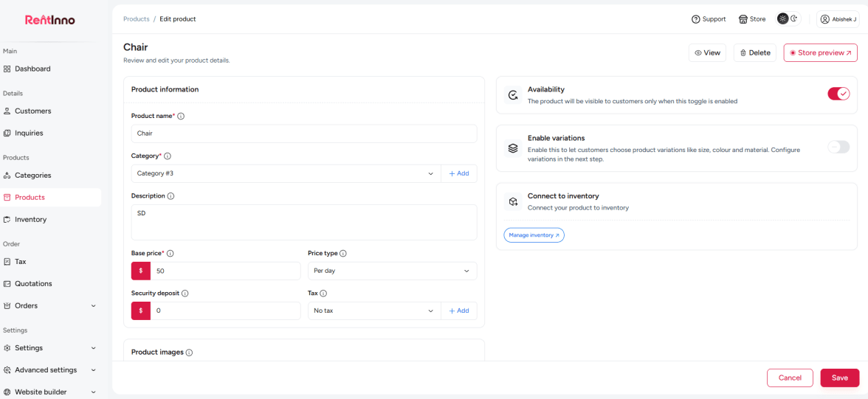Screen dimensions: 868x399
Task: Save the product changes
Action: [840, 378]
